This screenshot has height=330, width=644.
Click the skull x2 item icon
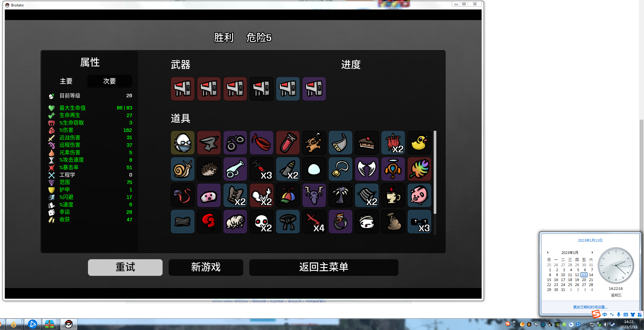click(261, 222)
